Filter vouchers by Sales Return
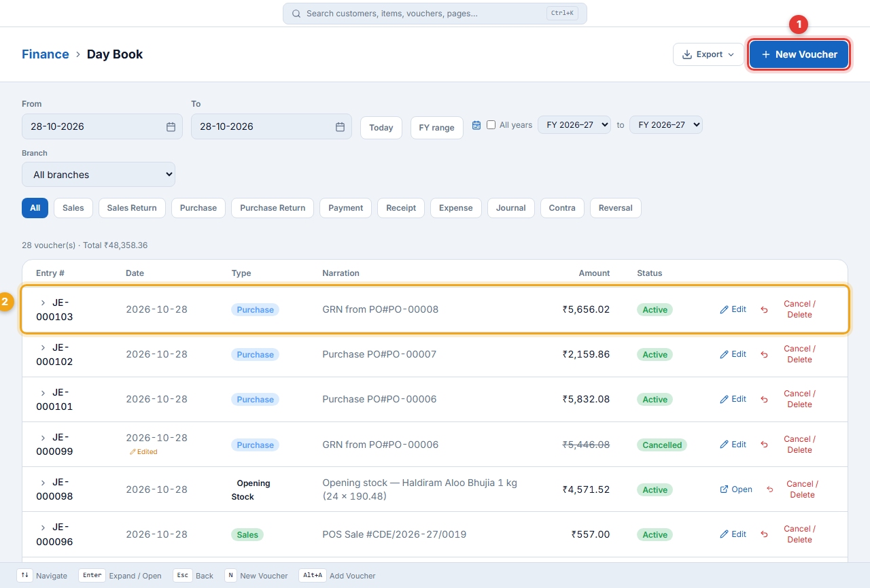 pos(132,208)
